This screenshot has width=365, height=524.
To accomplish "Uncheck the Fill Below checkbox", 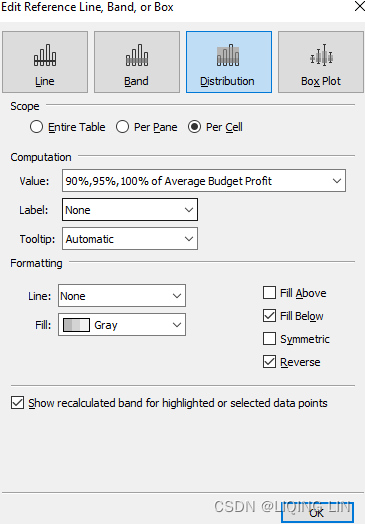I will point(269,316).
